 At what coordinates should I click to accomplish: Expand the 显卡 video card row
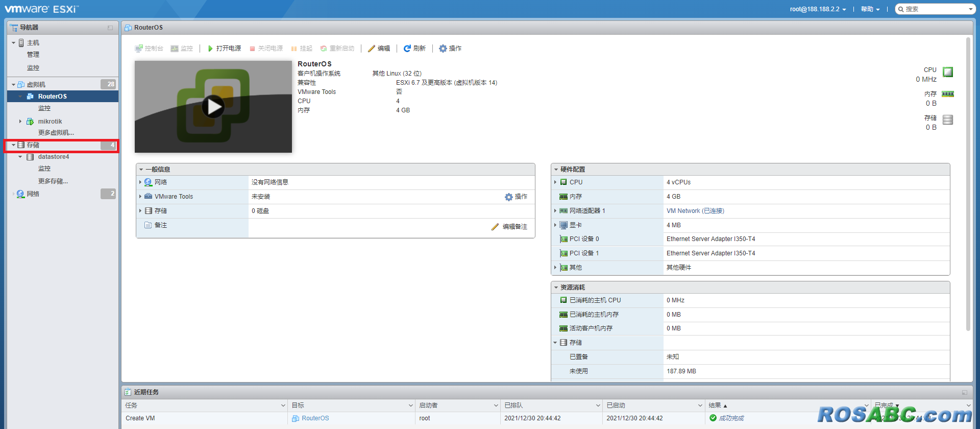(x=555, y=225)
